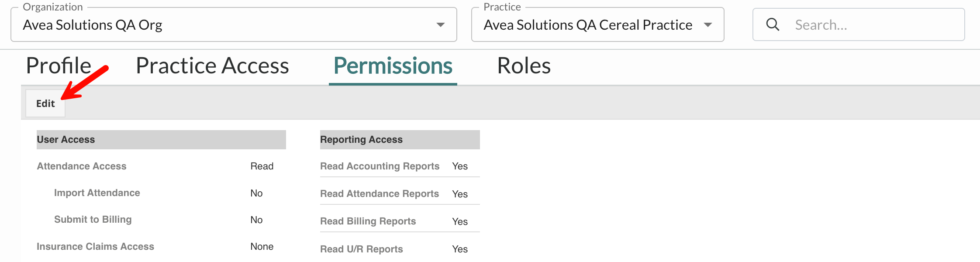Click the Read U/R Reports label

pos(361,249)
